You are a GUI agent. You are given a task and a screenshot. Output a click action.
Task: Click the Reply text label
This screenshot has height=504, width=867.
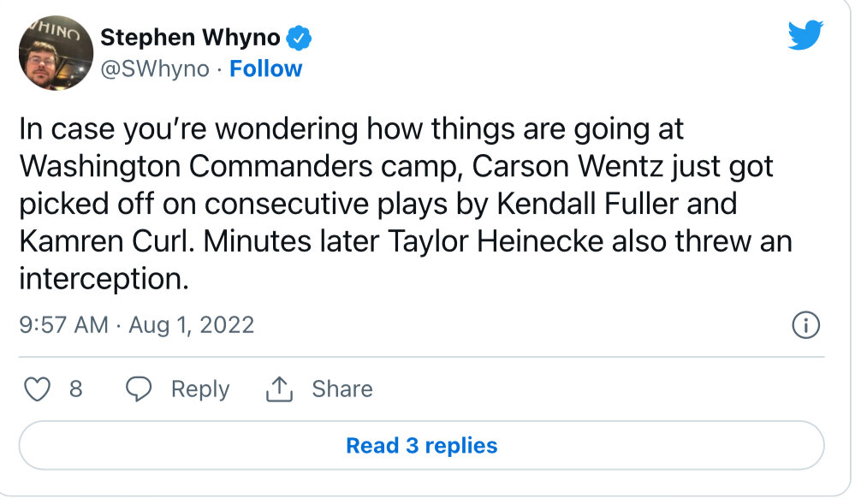(x=200, y=389)
